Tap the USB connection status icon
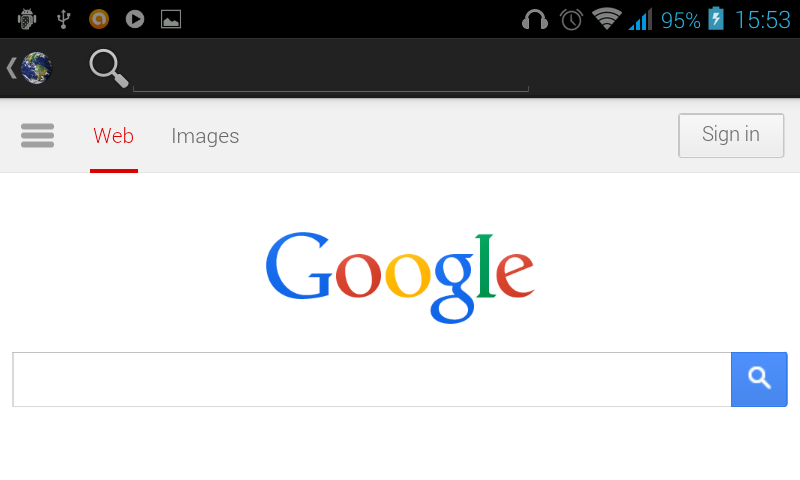Image resolution: width=800 pixels, height=480 pixels. pos(63,19)
